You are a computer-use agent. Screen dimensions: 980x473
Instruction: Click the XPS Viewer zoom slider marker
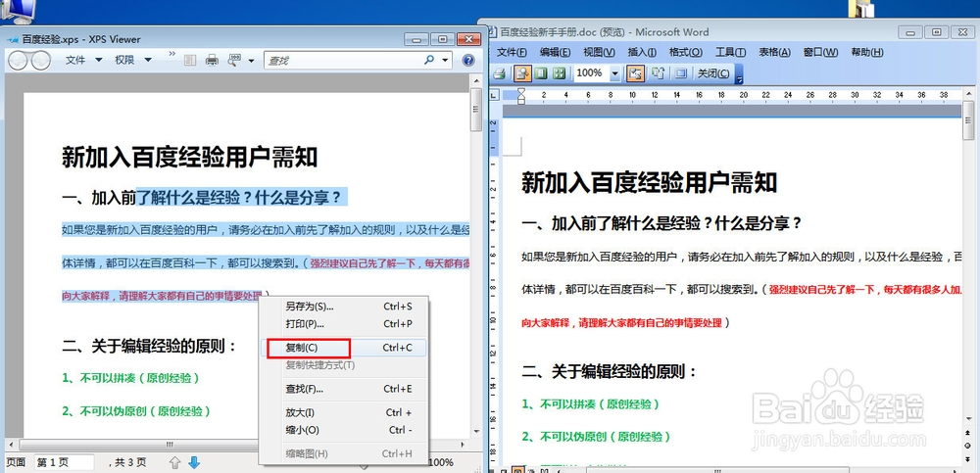[364, 466]
